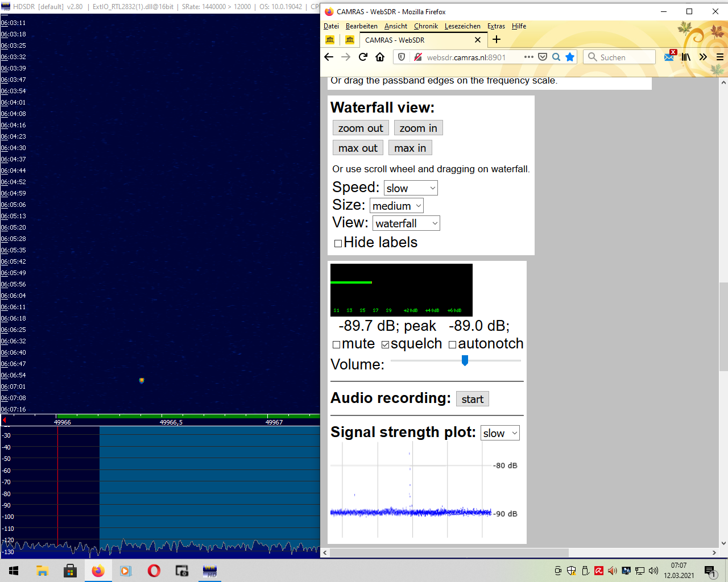Open the Chronik menu
The height and width of the screenshot is (582, 728).
tap(426, 26)
